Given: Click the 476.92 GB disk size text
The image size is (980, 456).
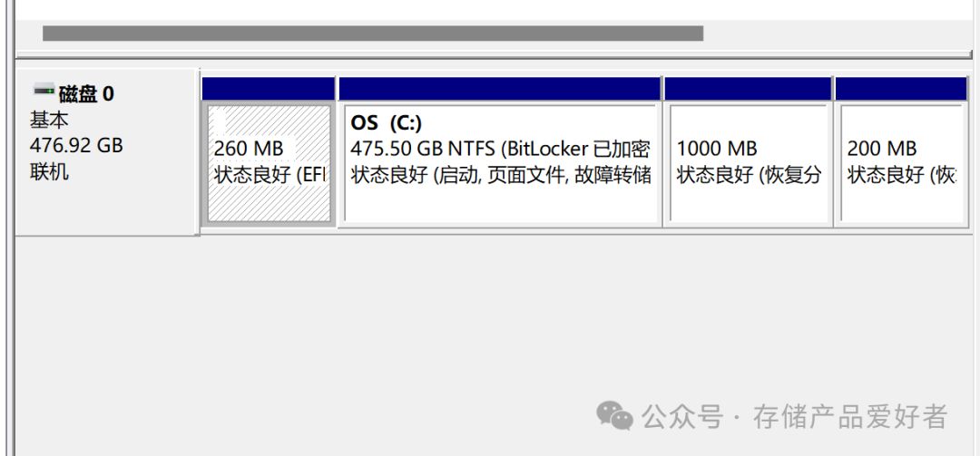Looking at the screenshot, I should [x=76, y=145].
